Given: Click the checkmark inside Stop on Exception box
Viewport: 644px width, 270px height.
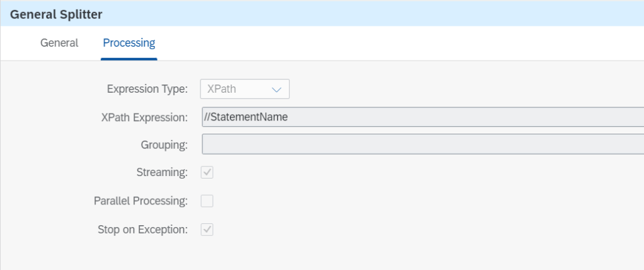Looking at the screenshot, I should [207, 230].
